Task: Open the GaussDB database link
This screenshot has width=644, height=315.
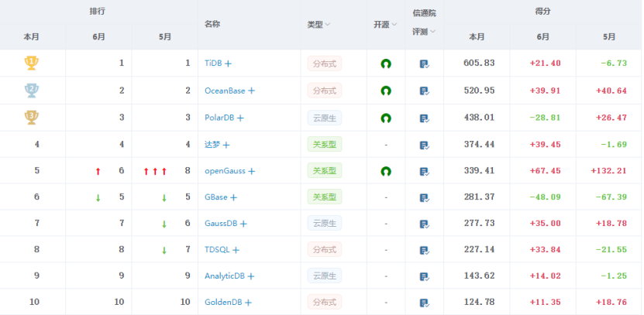Action: (221, 224)
